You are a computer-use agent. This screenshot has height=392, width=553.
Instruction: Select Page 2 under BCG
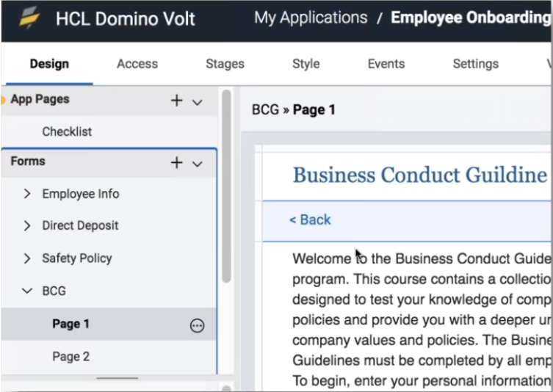tap(71, 356)
